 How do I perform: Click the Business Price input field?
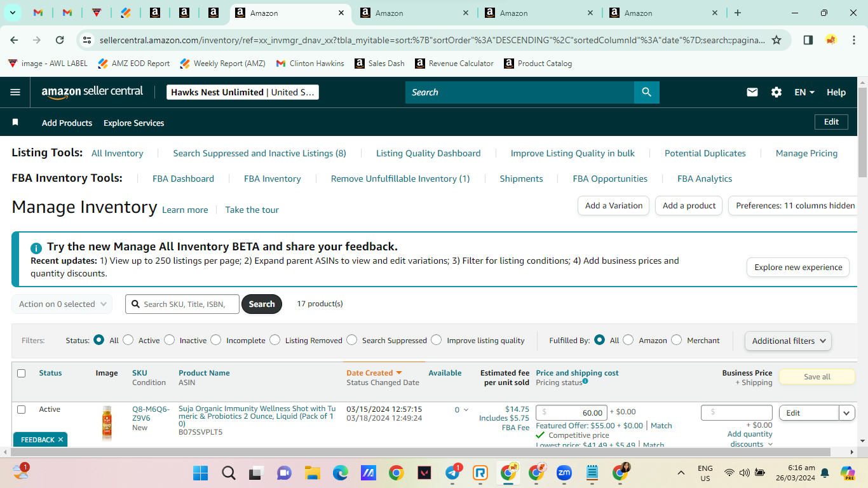pyautogui.click(x=736, y=413)
